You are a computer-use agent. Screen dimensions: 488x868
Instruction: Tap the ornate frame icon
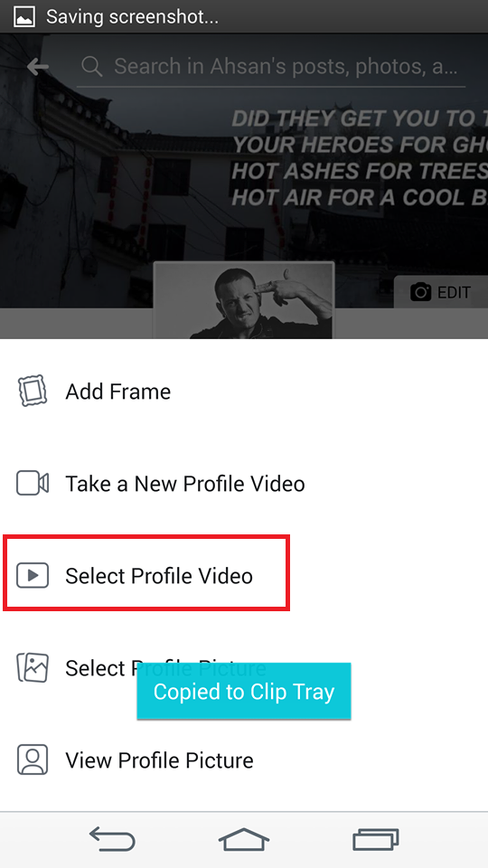(33, 391)
